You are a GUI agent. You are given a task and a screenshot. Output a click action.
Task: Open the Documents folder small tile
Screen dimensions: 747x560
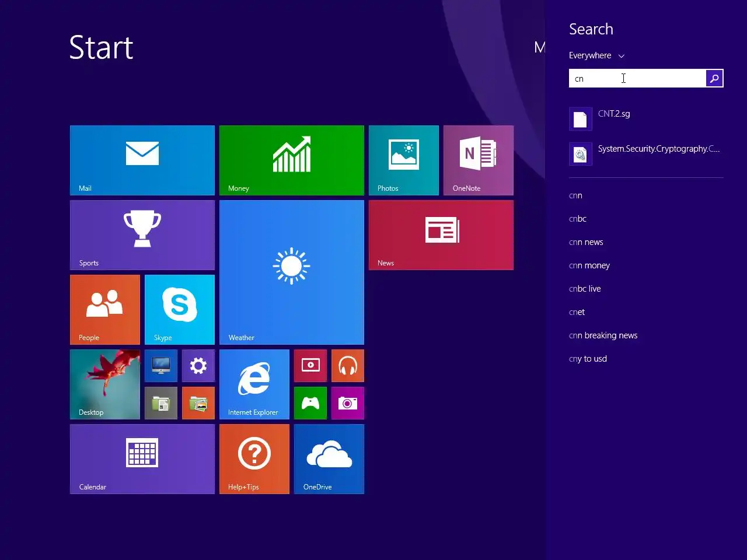[161, 403]
